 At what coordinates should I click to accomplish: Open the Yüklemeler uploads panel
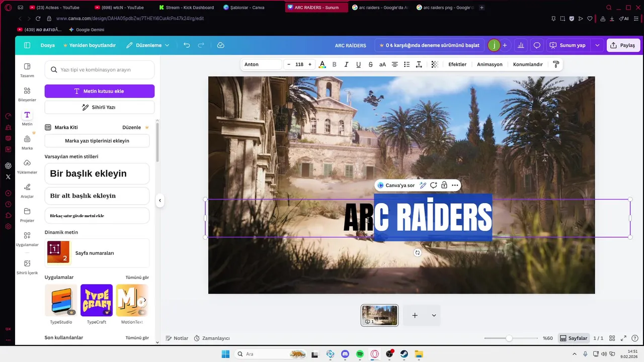point(27,166)
